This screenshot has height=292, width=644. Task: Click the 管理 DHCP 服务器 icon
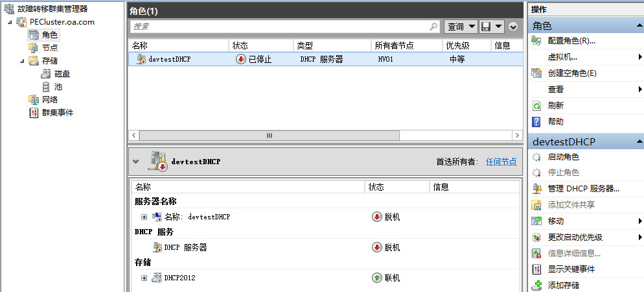536,189
